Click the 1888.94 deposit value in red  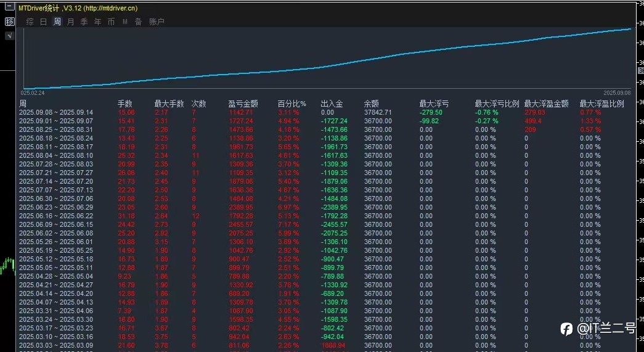tap(334, 345)
